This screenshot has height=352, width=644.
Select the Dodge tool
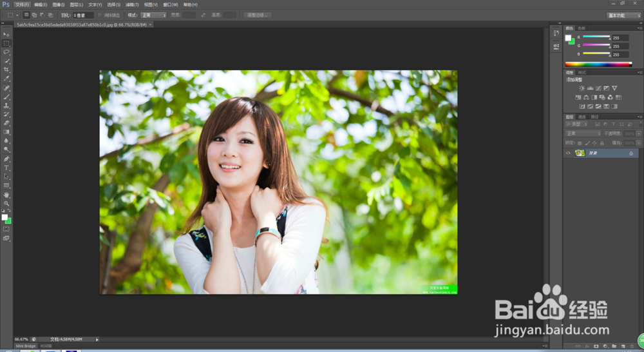tap(6, 150)
